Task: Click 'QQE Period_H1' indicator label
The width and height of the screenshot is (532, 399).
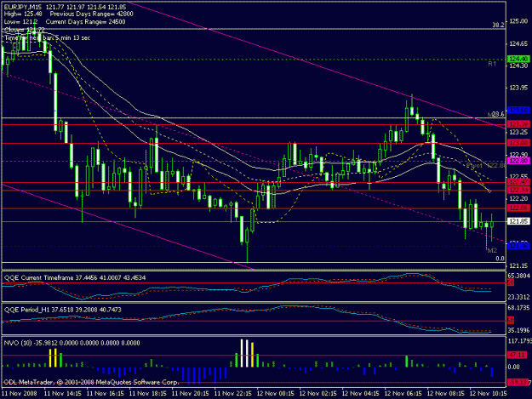Action: (x=28, y=310)
